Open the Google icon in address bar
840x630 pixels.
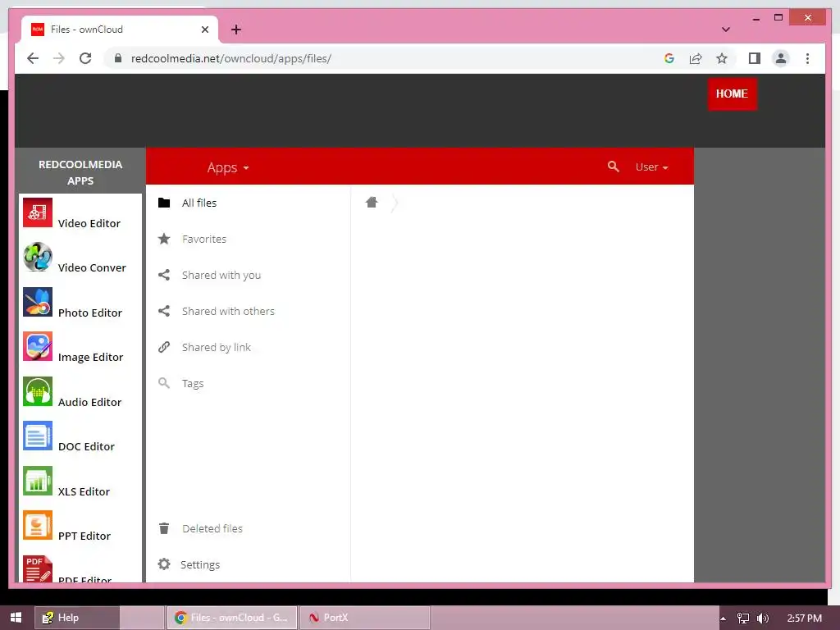[669, 58]
